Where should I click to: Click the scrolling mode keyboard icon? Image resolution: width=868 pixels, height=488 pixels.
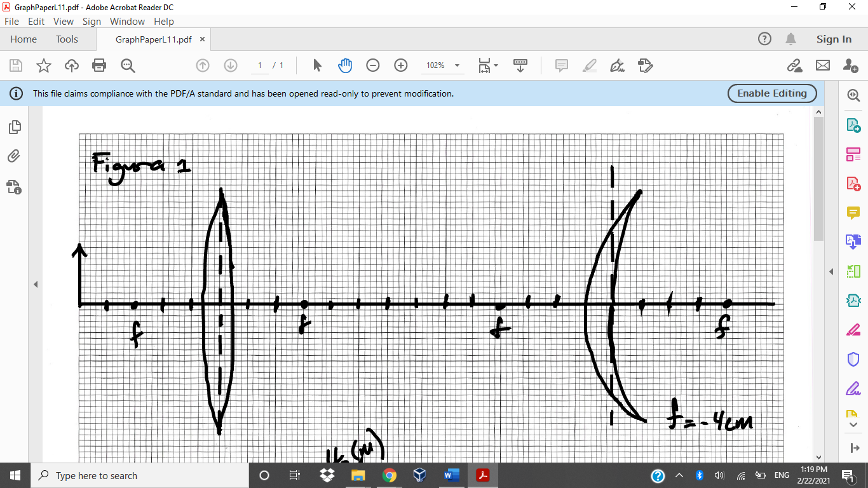[x=520, y=65]
